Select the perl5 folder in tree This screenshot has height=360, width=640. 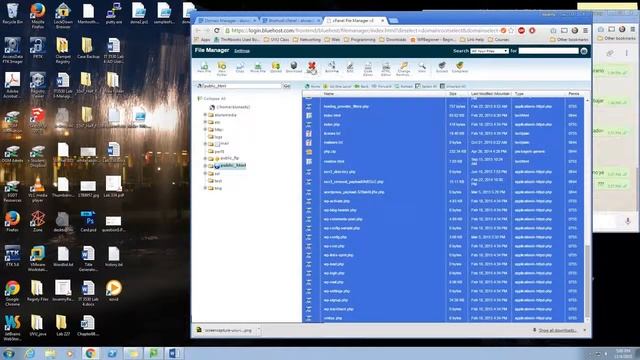coord(219,151)
